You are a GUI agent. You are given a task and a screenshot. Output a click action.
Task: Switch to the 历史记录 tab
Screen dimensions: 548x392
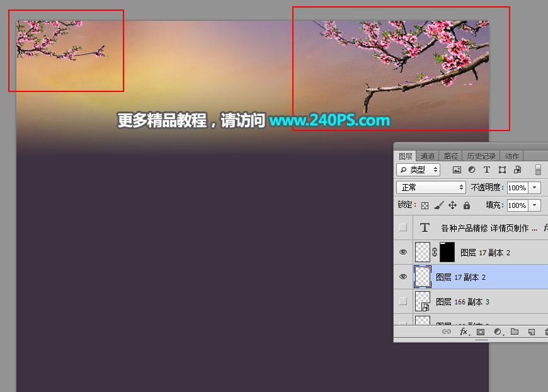coord(481,156)
